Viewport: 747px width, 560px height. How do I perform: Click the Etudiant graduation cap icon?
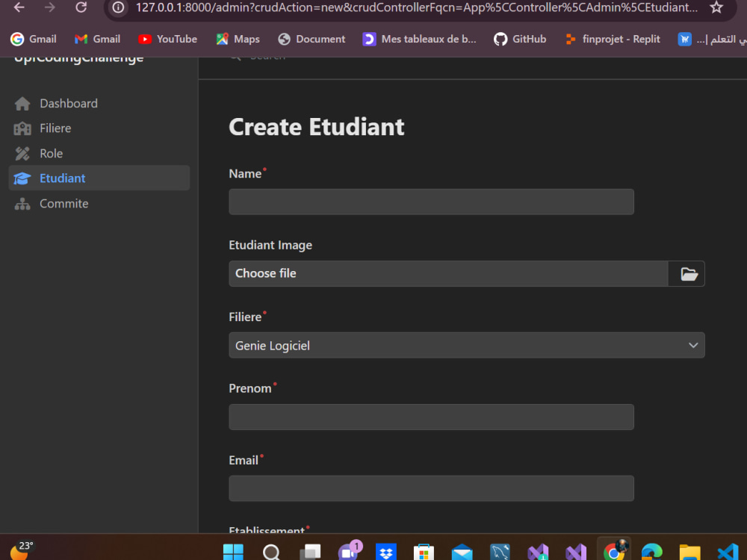[x=22, y=178]
